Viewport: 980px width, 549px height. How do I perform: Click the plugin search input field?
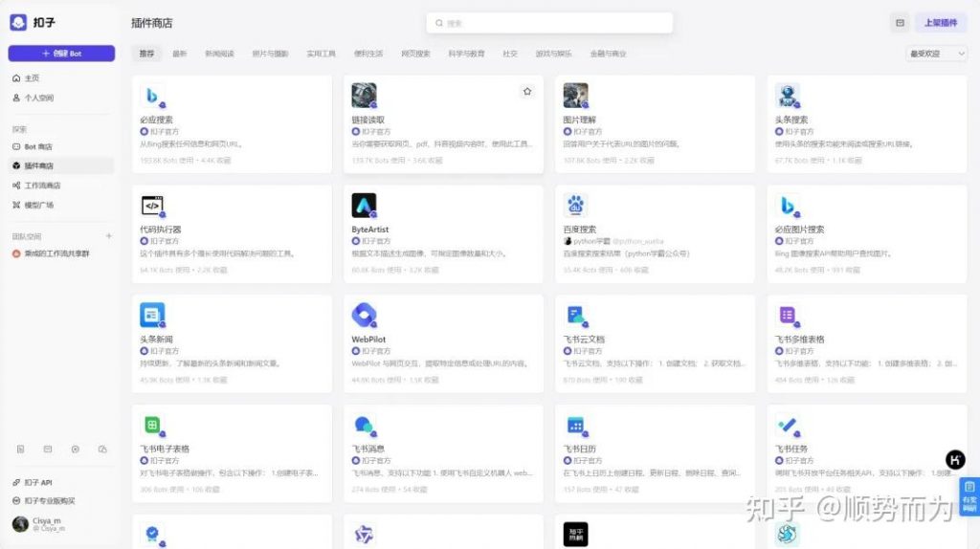pos(549,23)
